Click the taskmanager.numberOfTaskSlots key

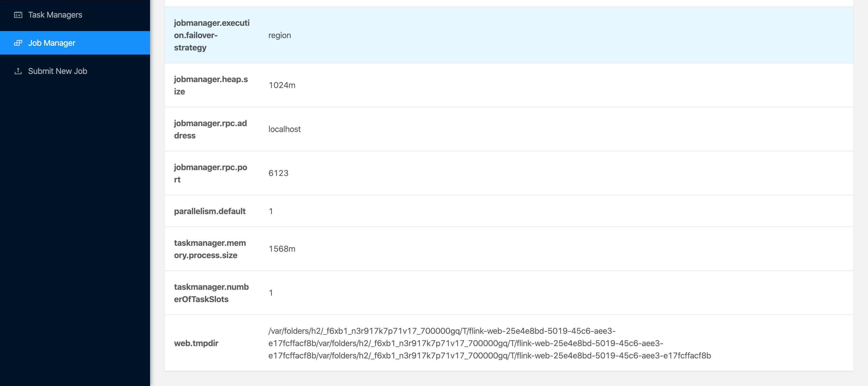point(211,293)
